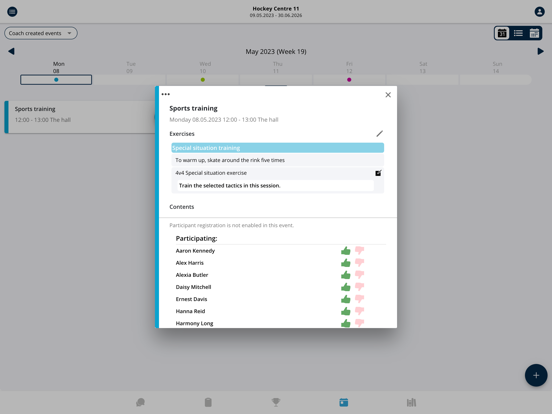This screenshot has height=414, width=552.
Task: Add a new event with plus button
Action: tap(536, 375)
